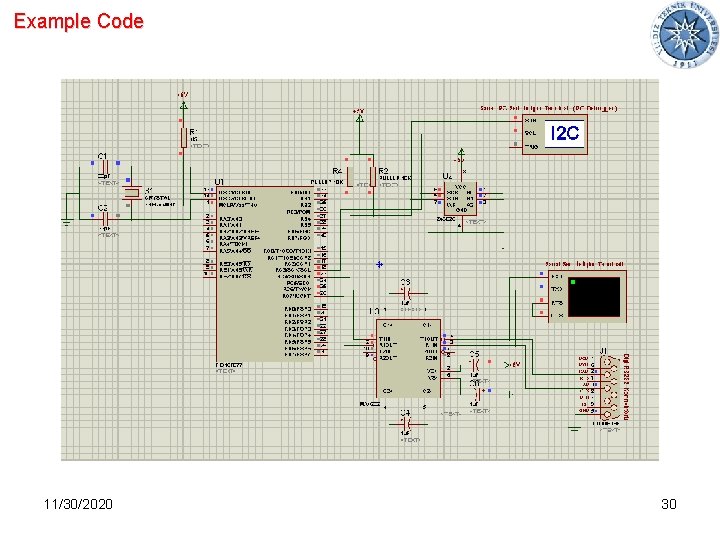The height and width of the screenshot is (540, 720).
Task: Click the slide date 11/30/2020
Action: point(78,504)
